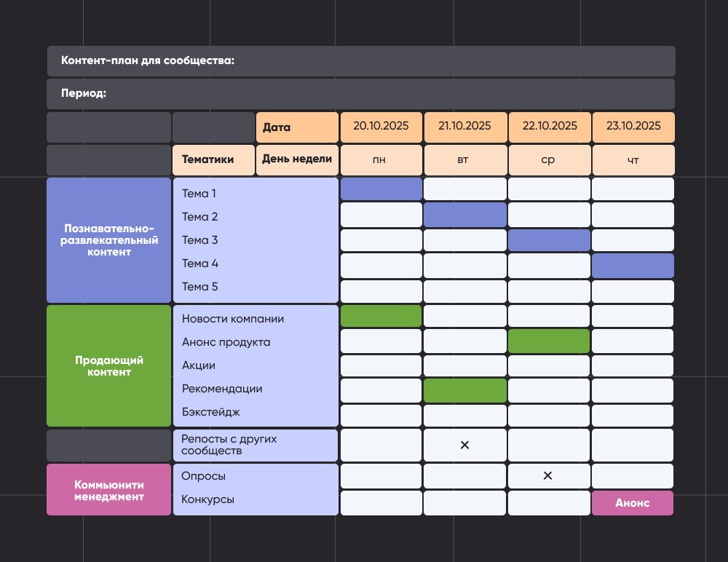Select the Познавательно-развлекательный контент category block
The height and width of the screenshot is (562, 728).
pos(108,240)
